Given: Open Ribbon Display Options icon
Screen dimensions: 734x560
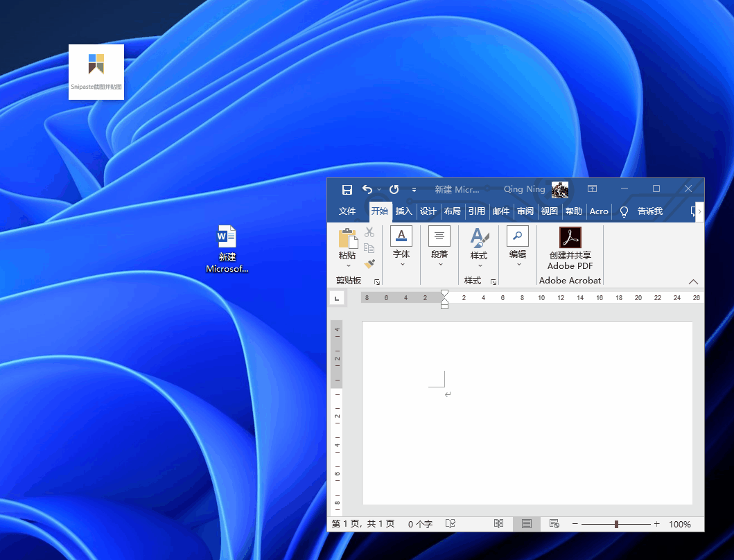Looking at the screenshot, I should [592, 189].
